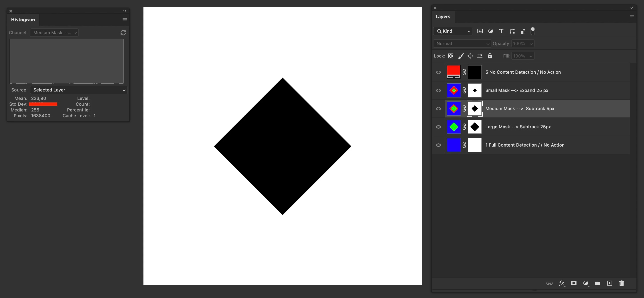Screen dimensions: 644x298
Task: Open the histogram Source dropdown
Action: click(x=79, y=90)
